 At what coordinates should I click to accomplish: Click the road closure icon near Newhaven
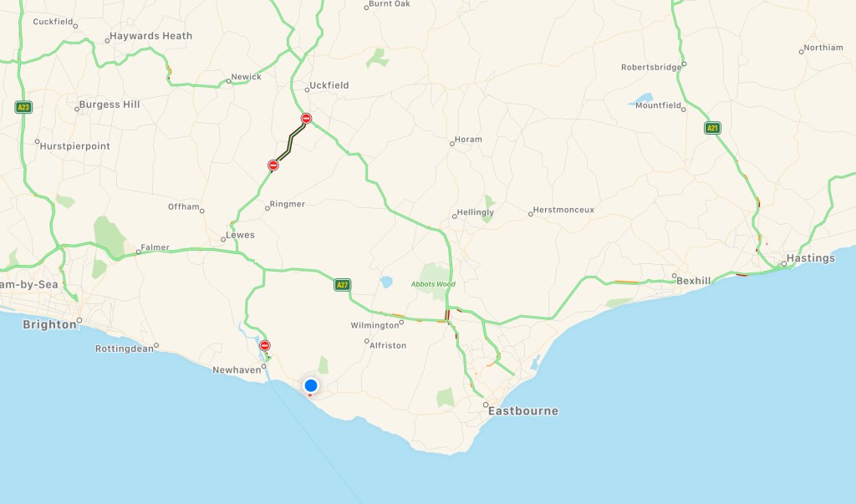coord(265,346)
